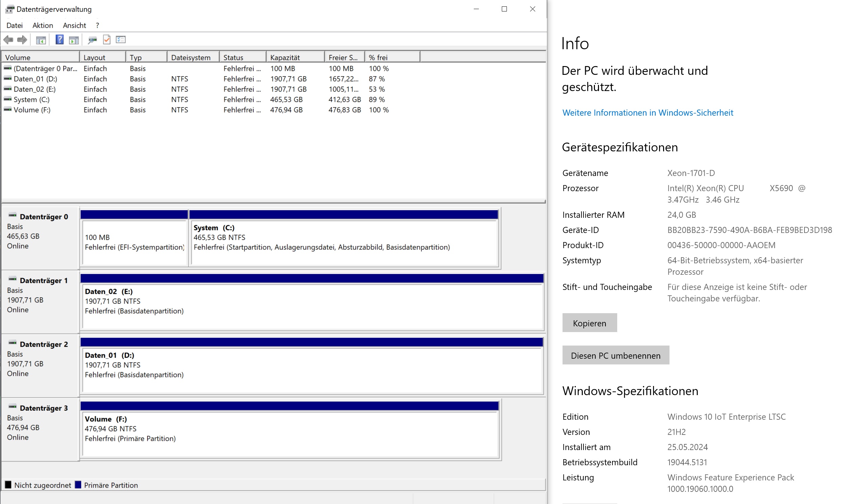Click the disk icon next to Datenträger 2
The height and width of the screenshot is (504, 846).
pos(12,343)
